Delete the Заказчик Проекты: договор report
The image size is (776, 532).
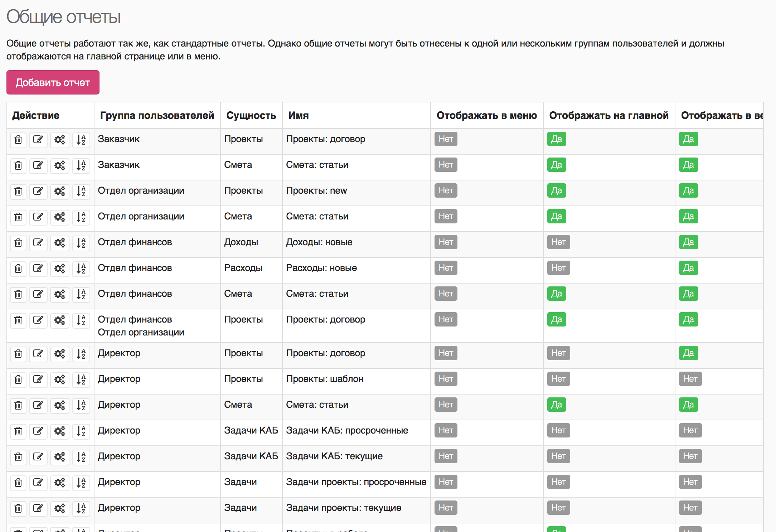[x=18, y=140]
